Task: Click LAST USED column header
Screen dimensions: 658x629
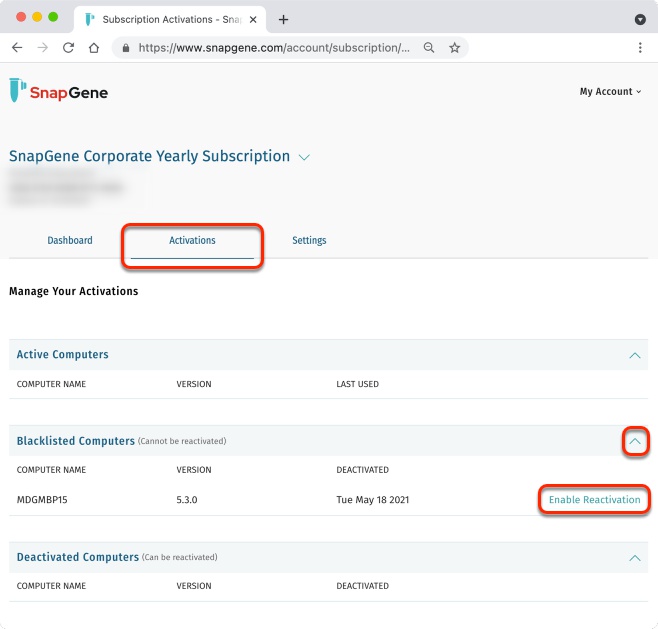Action: (x=358, y=384)
